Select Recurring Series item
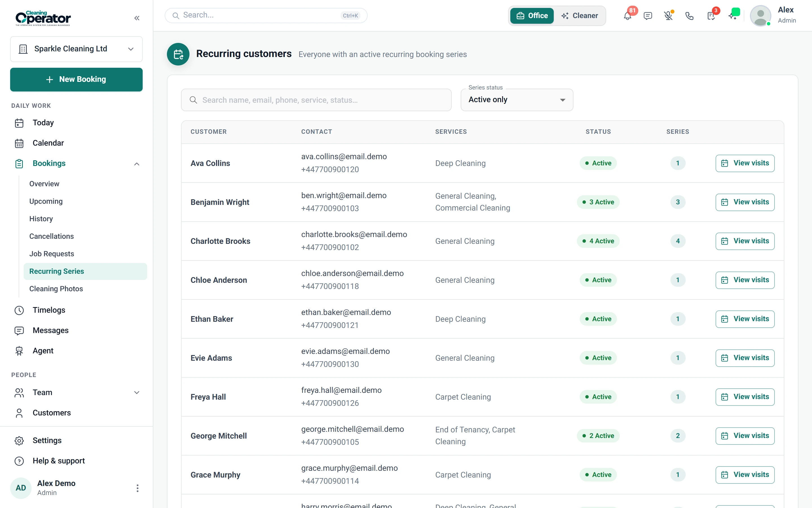Screen dimensions: 812x508 (x=85, y=271)
